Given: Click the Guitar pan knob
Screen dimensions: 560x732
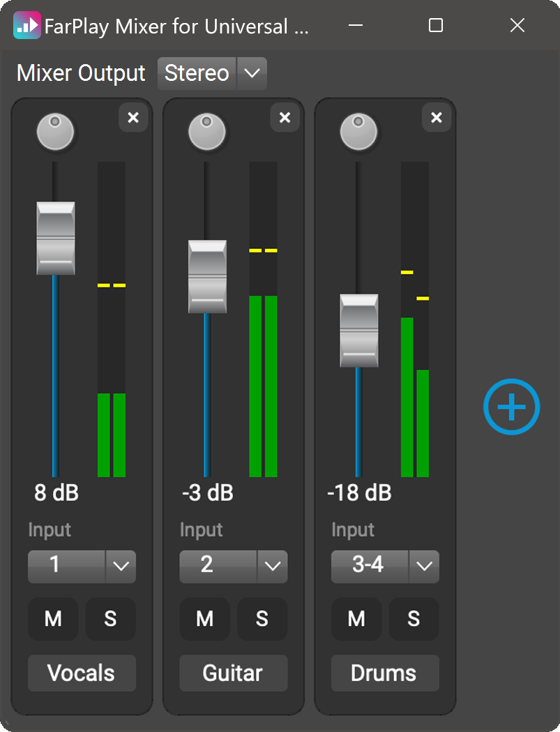Looking at the screenshot, I should (207, 131).
